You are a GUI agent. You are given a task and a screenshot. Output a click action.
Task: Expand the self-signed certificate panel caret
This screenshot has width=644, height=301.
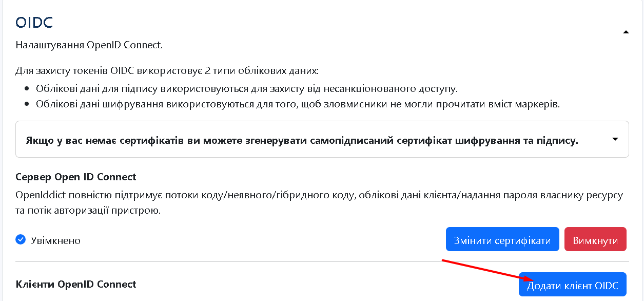pos(615,139)
